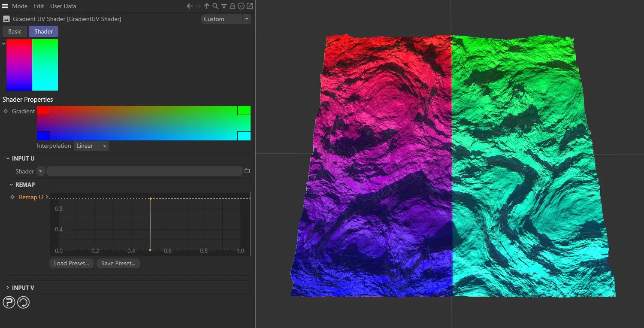The image size is (644, 328).
Task: Expand the INPUT V section
Action: (8, 287)
